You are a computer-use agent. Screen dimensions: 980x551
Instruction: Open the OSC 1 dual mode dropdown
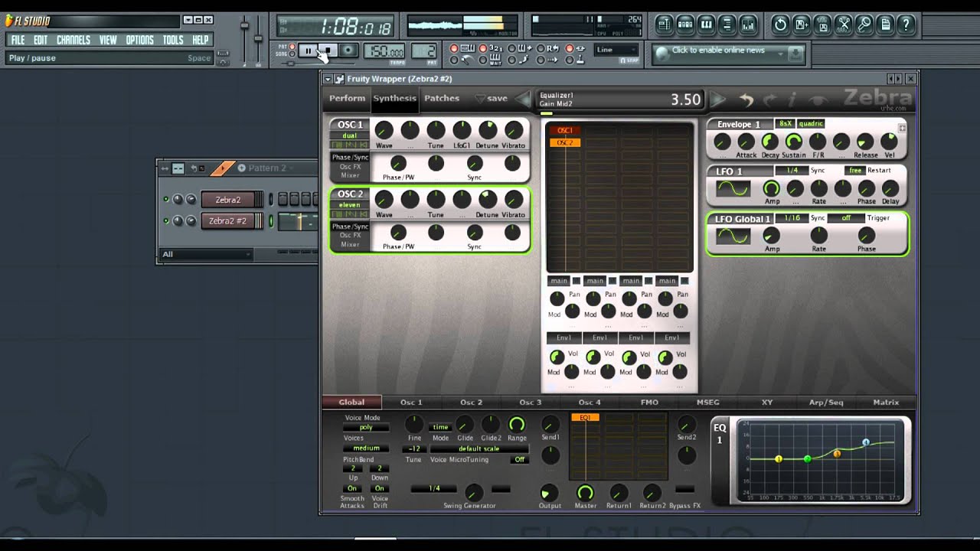[x=349, y=135]
